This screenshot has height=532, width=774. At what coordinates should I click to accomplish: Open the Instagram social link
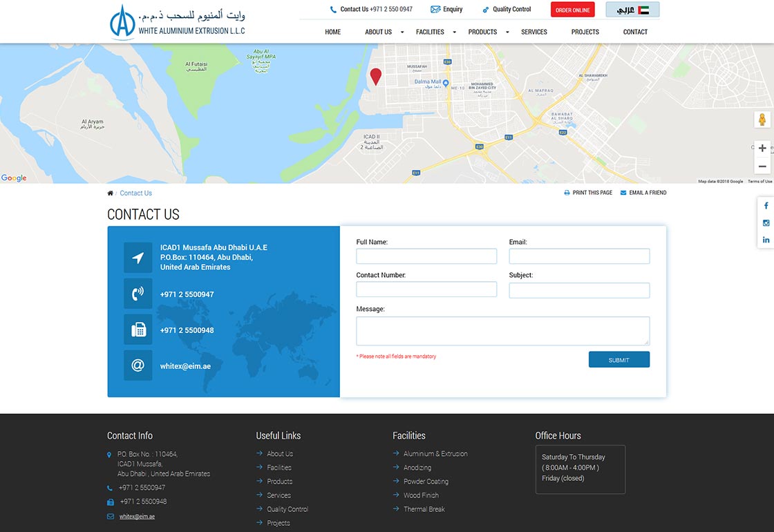[x=766, y=223]
